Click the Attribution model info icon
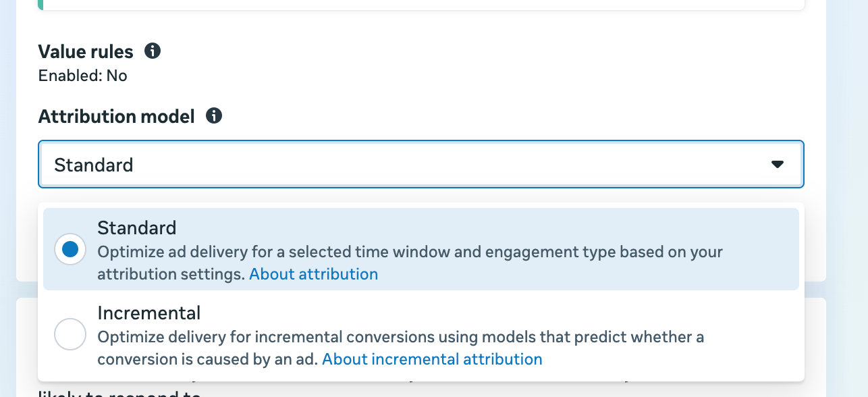This screenshot has width=868, height=397. coord(214,116)
